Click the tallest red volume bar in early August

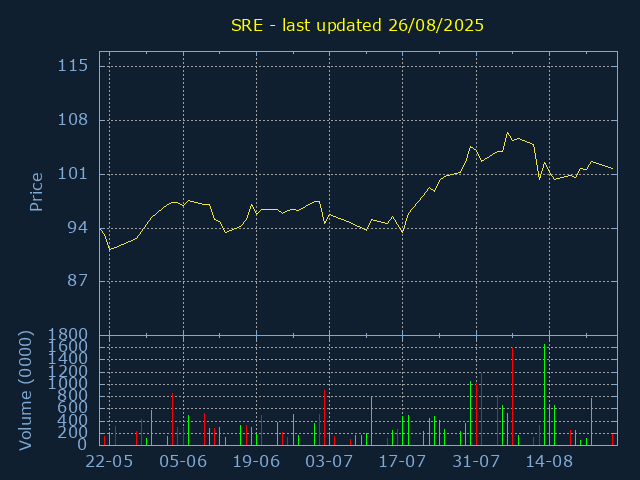(512, 396)
